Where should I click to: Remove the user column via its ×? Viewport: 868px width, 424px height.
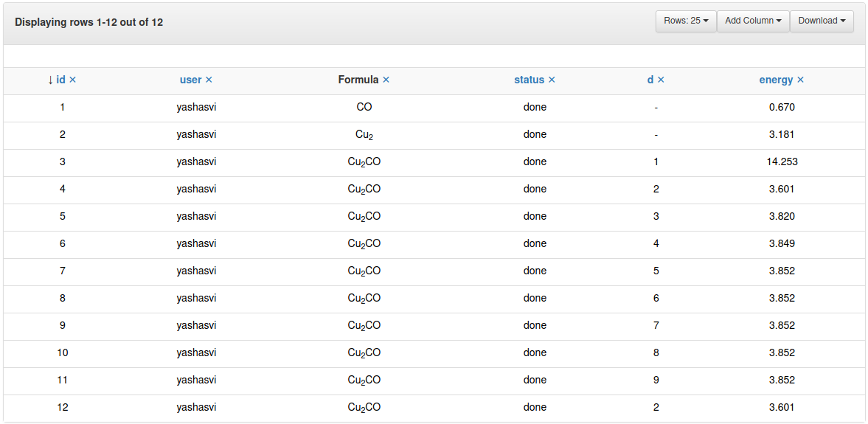209,80
